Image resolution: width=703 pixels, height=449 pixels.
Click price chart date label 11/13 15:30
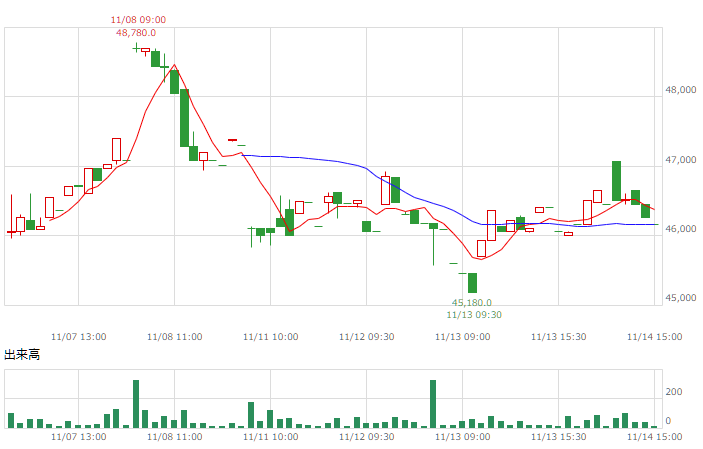559,337
